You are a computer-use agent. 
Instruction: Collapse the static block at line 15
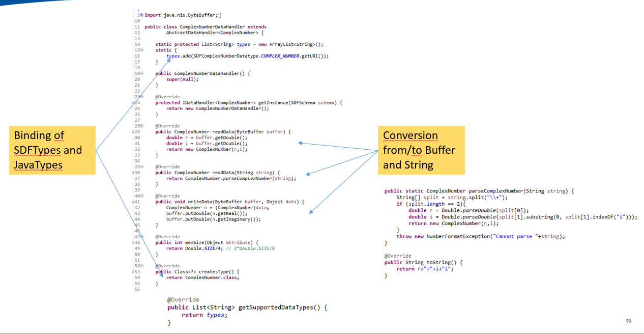click(142, 50)
